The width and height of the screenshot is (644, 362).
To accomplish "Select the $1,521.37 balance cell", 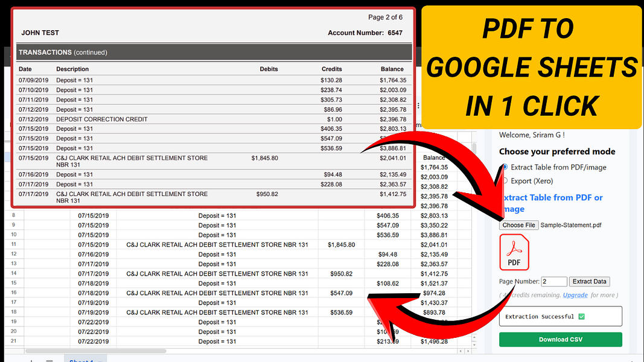I will point(434,283).
